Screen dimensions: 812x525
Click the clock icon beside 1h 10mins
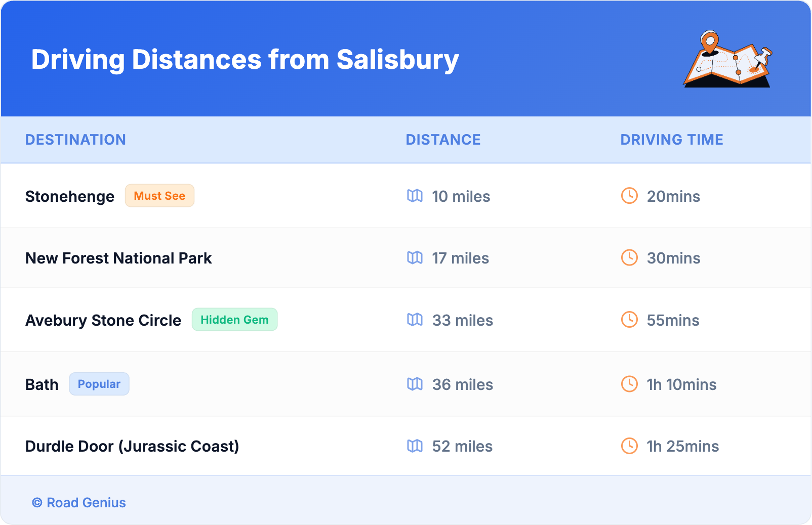click(629, 384)
